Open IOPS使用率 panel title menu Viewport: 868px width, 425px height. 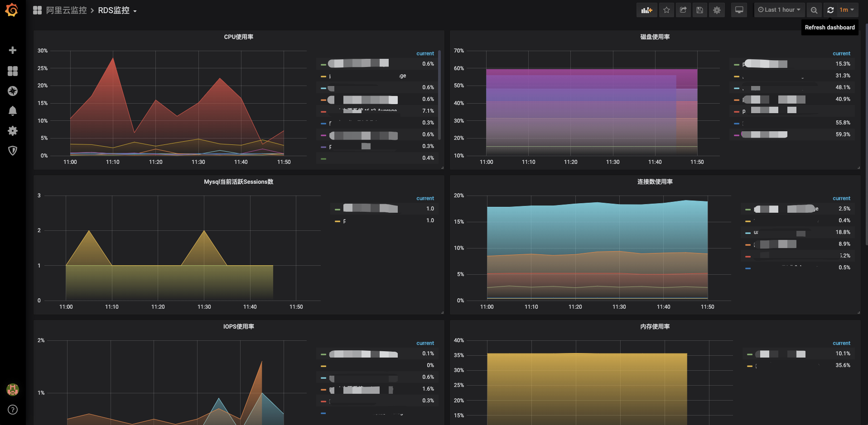[x=239, y=327]
